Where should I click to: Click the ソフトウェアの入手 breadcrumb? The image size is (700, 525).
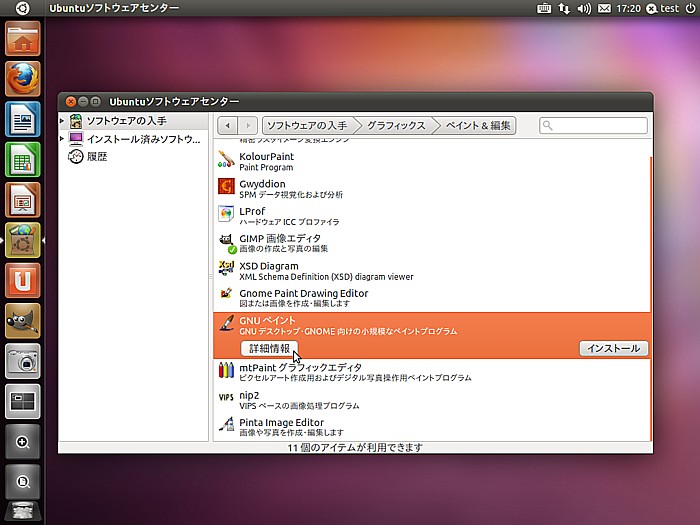tap(308, 125)
